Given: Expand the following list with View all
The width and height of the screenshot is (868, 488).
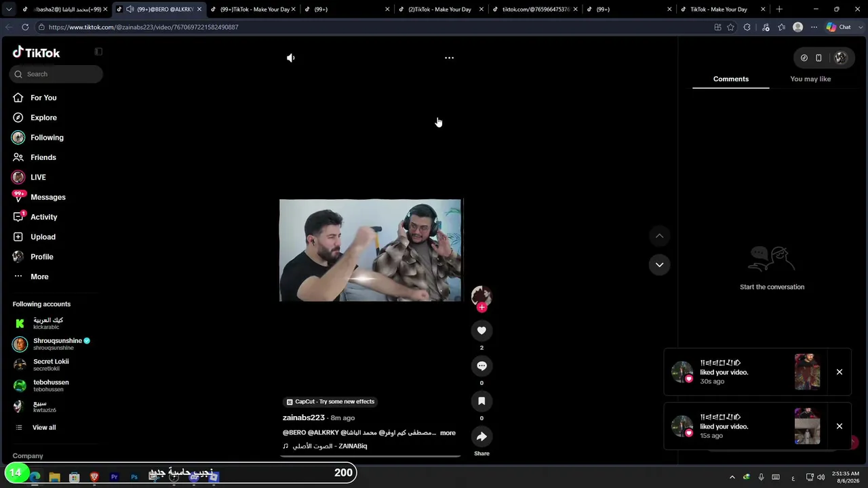Looking at the screenshot, I should [x=44, y=428].
